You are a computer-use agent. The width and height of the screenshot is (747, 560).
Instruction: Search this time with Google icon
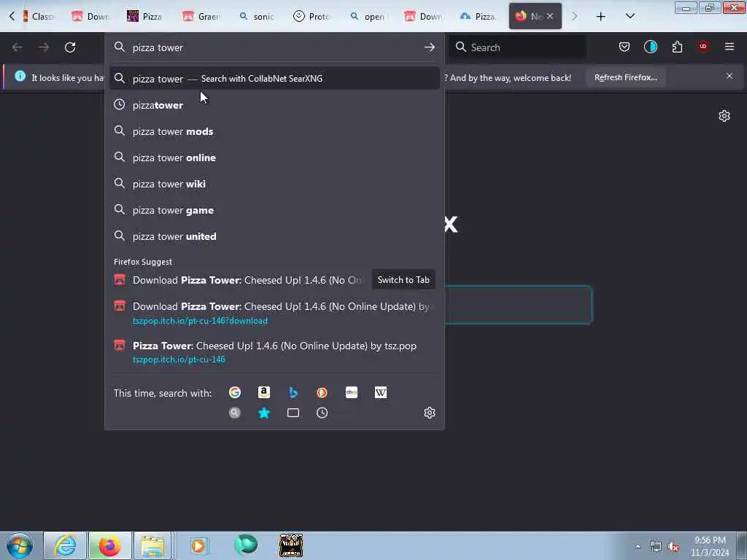tap(234, 392)
